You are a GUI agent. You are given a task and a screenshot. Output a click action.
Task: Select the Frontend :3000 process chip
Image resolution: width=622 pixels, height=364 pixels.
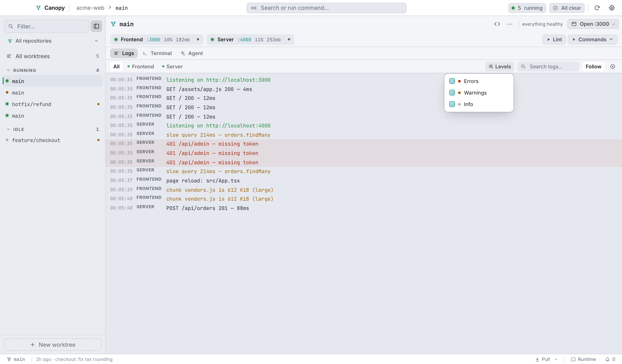tap(157, 40)
